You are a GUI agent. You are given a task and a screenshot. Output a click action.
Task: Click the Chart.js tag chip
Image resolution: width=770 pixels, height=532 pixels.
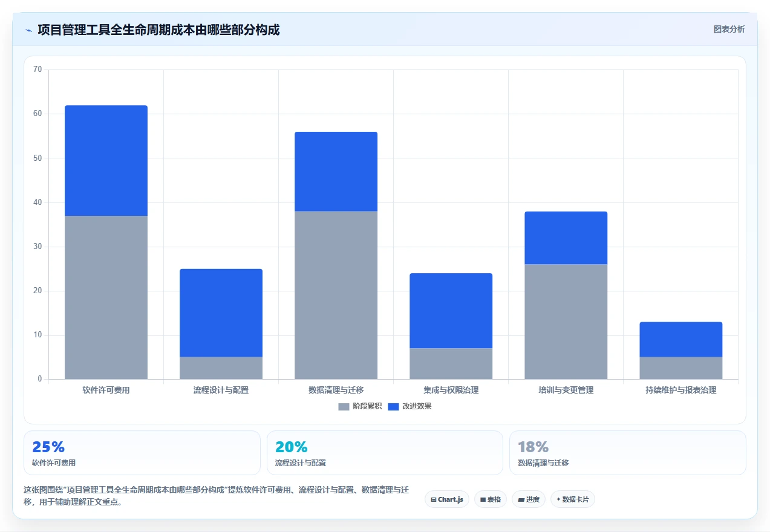coord(447,499)
